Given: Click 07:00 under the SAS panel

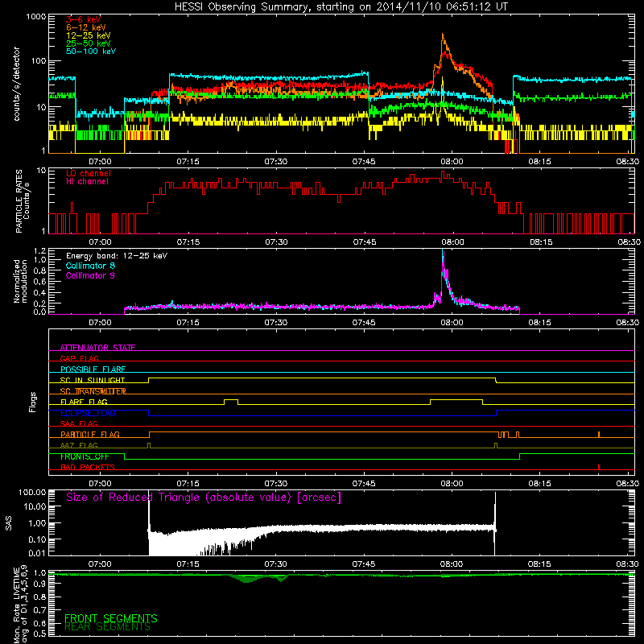Looking at the screenshot, I should (x=100, y=564).
